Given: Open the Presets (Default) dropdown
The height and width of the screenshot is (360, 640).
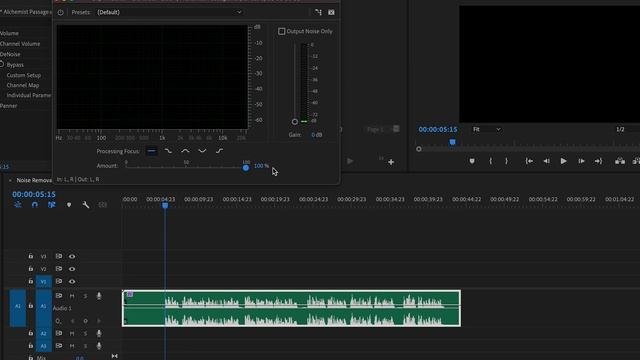Looking at the screenshot, I should tap(169, 12).
